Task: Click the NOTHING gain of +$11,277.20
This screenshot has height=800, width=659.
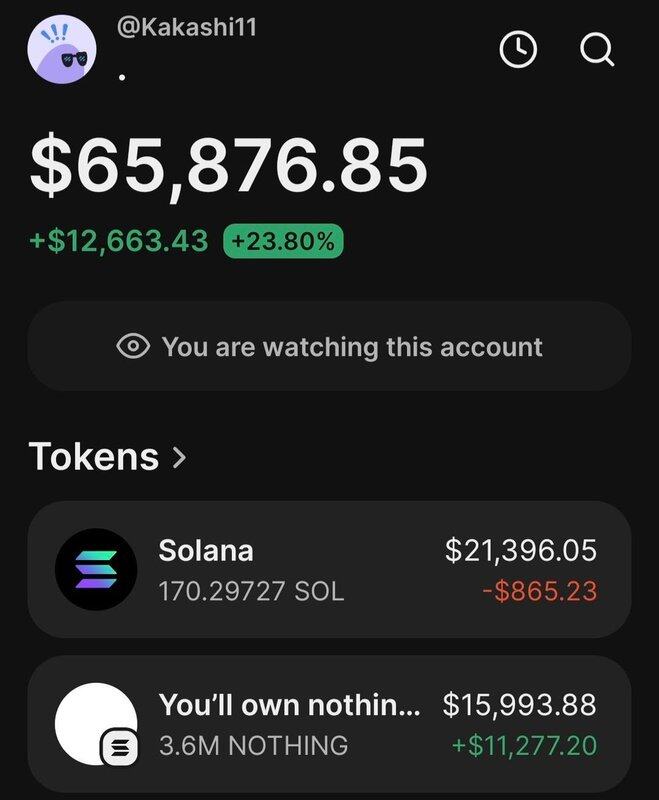Action: (x=524, y=745)
